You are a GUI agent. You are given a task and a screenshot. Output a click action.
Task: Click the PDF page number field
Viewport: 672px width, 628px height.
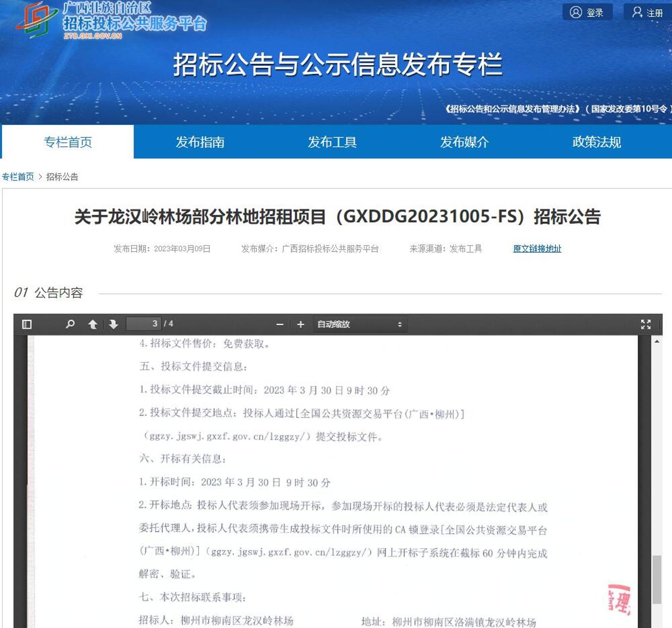[144, 324]
